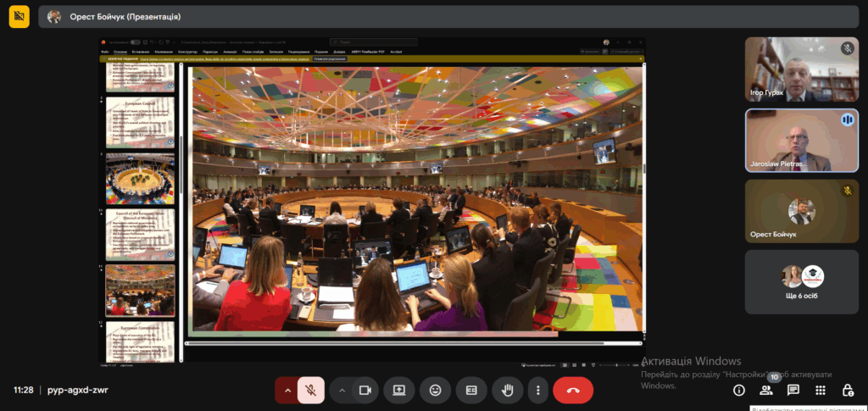Expand video settings chevron beside camera
The width and height of the screenshot is (868, 411).
[342, 390]
